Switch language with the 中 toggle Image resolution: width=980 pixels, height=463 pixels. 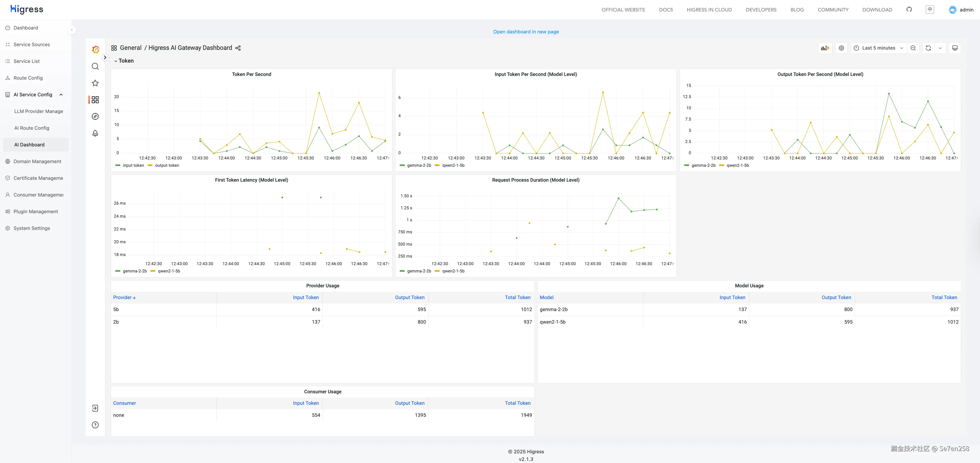[929, 9]
